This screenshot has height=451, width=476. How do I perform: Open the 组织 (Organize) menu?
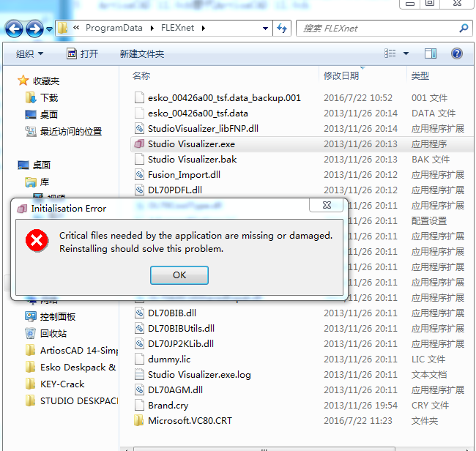(x=29, y=54)
